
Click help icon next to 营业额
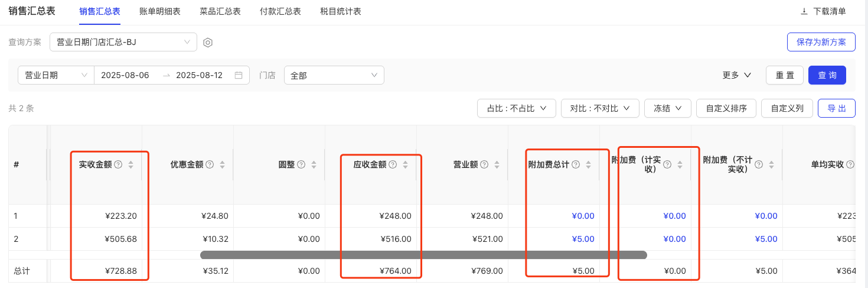(x=485, y=164)
